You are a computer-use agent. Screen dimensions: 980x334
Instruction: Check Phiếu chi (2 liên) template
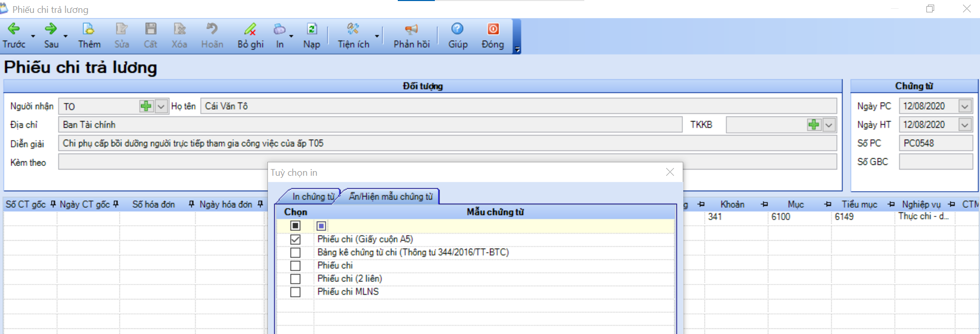tap(295, 279)
